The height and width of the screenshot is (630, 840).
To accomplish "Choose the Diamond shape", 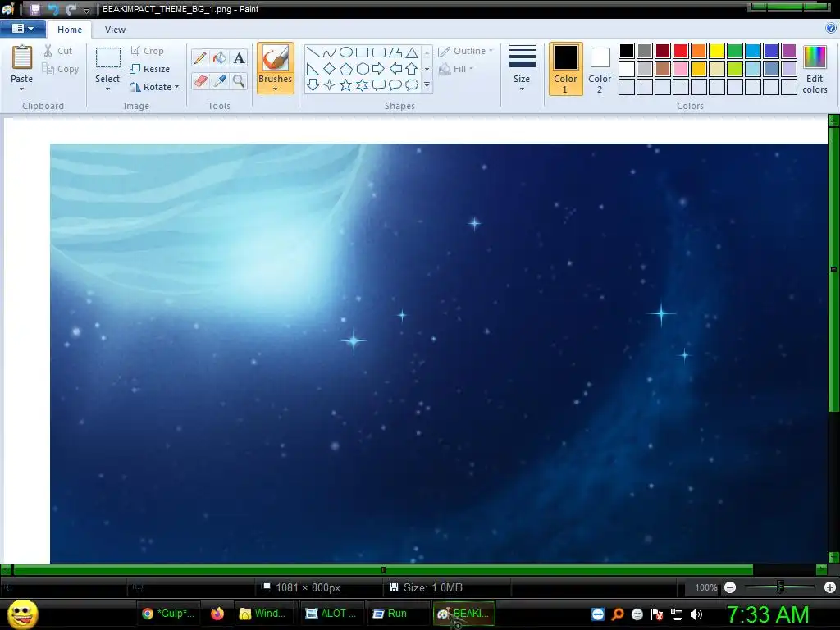I will tap(330, 69).
